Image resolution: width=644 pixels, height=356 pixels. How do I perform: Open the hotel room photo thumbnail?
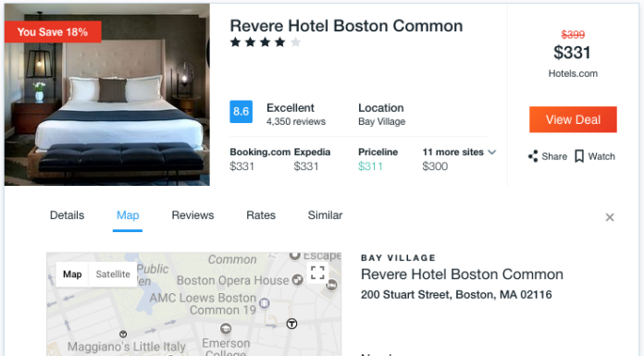[x=107, y=94]
